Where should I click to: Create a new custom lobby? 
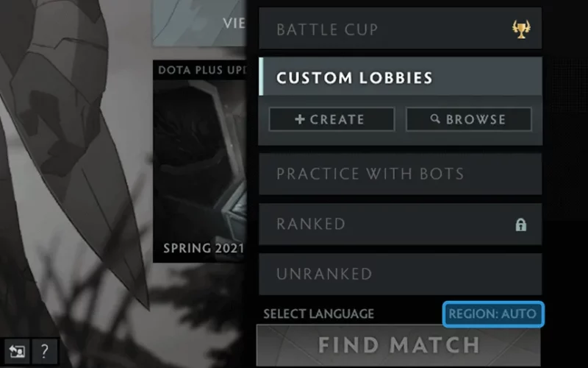pos(331,119)
